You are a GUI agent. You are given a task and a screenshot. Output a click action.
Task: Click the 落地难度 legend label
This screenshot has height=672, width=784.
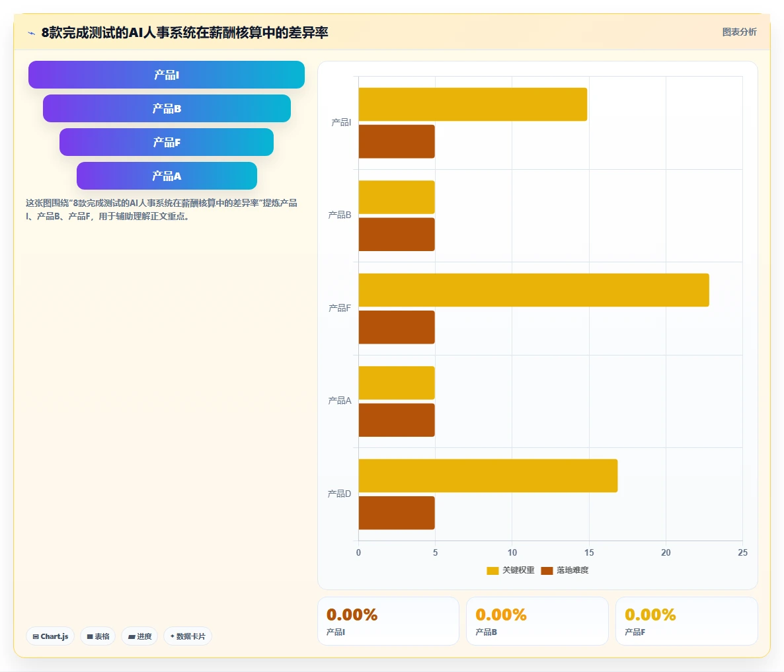coord(572,570)
